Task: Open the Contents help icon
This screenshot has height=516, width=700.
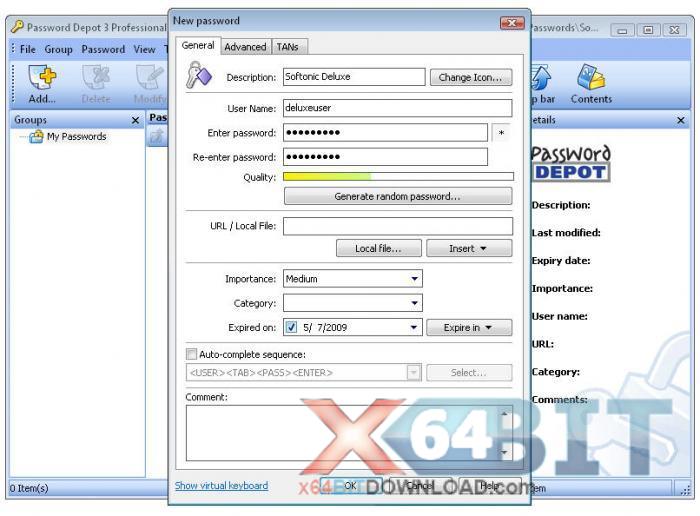Action: [591, 83]
